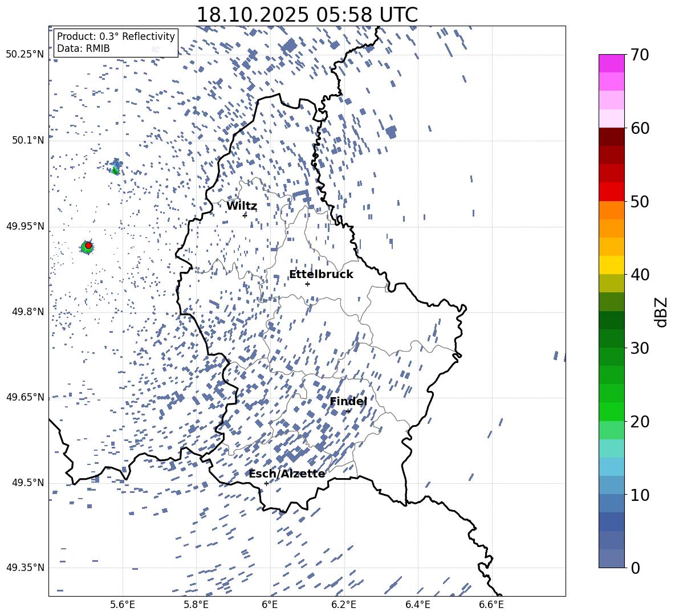This screenshot has width=675, height=616.
Task: Click the cross marker under Findel
Action: coord(348,411)
